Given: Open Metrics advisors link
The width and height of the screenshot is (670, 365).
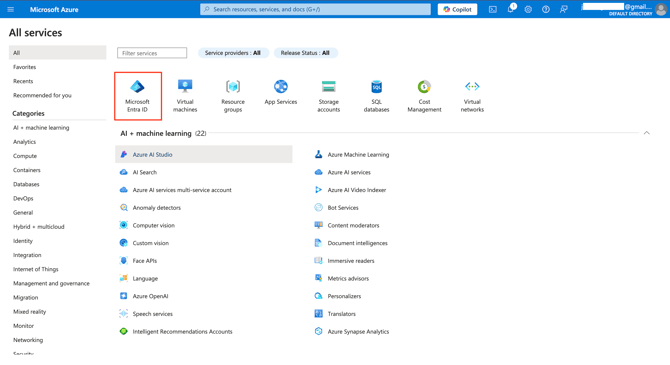Looking at the screenshot, I should coord(348,278).
